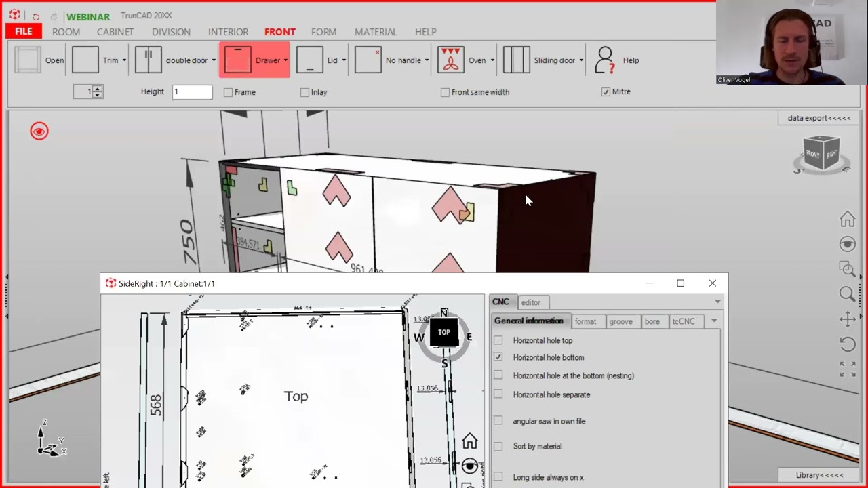Switch to the CABINET tab

(x=115, y=32)
